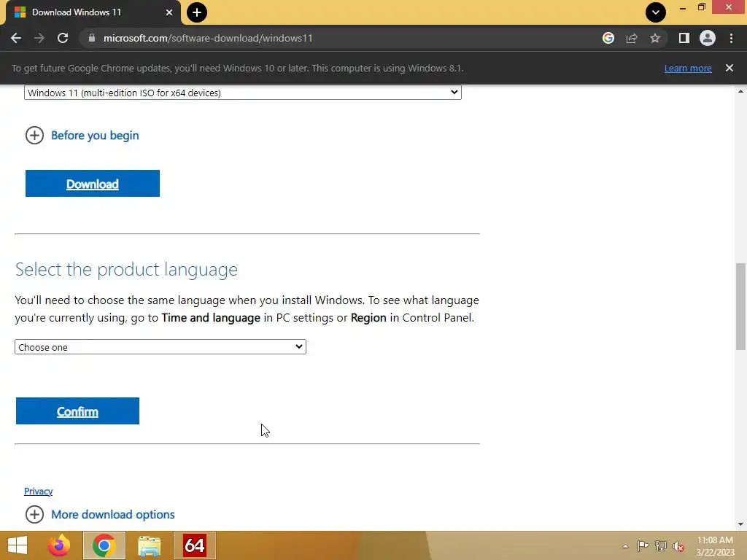Show hidden system tray icons
The image size is (747, 560).
[625, 546]
